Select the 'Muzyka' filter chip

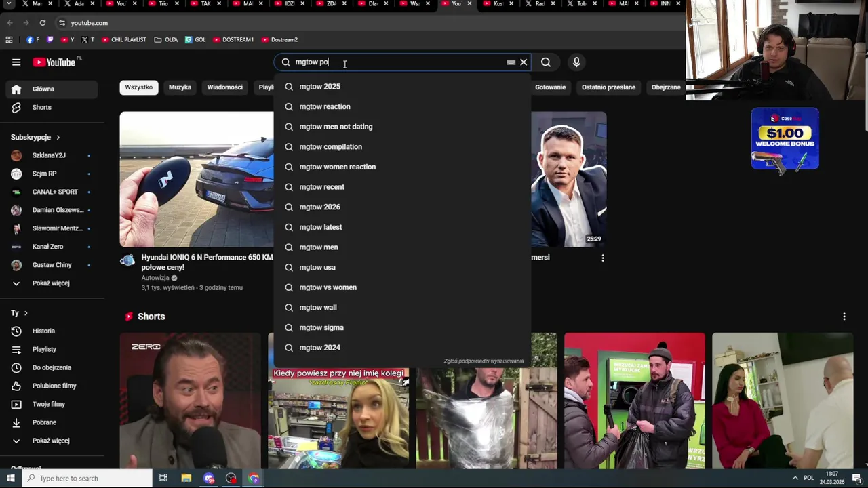pos(180,87)
